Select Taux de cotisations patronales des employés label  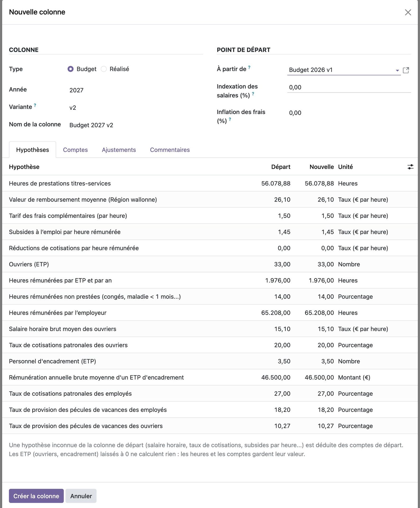click(70, 393)
